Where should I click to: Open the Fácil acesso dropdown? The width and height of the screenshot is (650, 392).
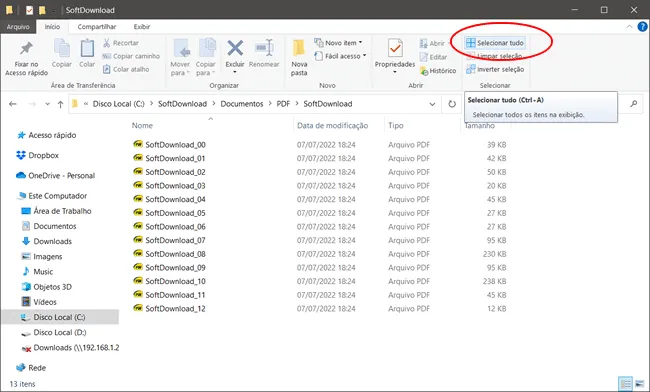coord(340,56)
